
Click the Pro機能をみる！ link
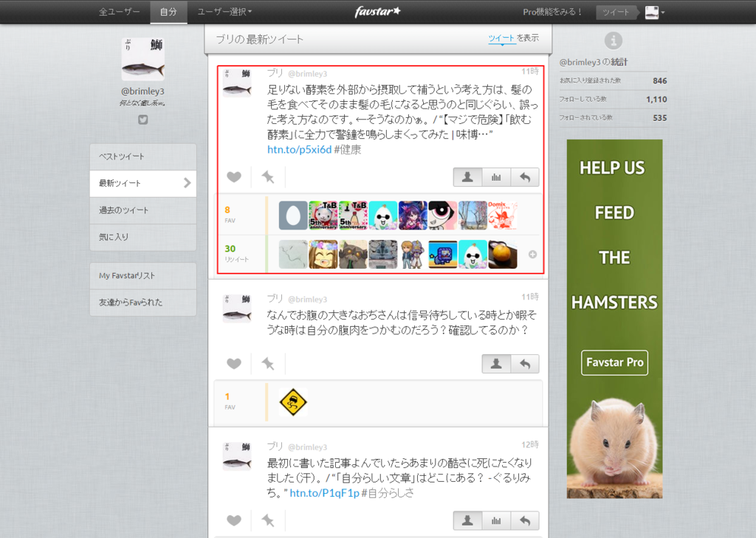coord(552,12)
